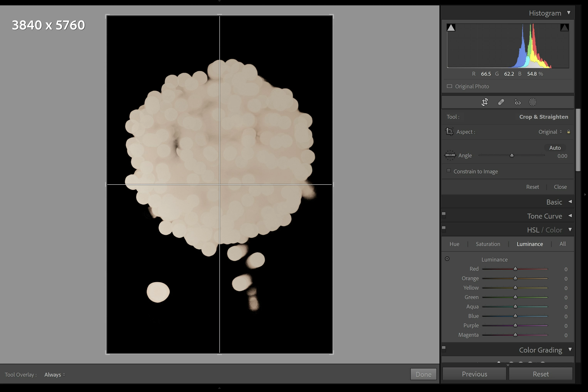Enable Constrain to Image checkbox
Viewport: 588px width, 392px height.
449,171
